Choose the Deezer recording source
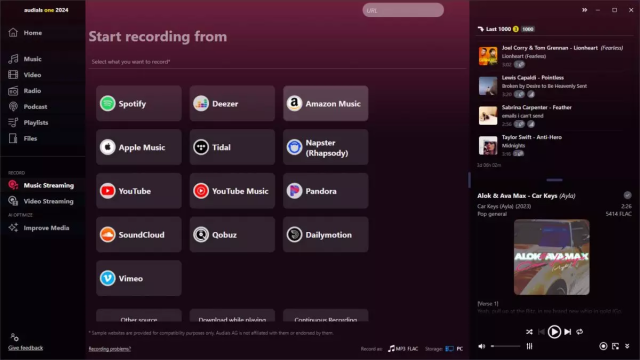 232,104
